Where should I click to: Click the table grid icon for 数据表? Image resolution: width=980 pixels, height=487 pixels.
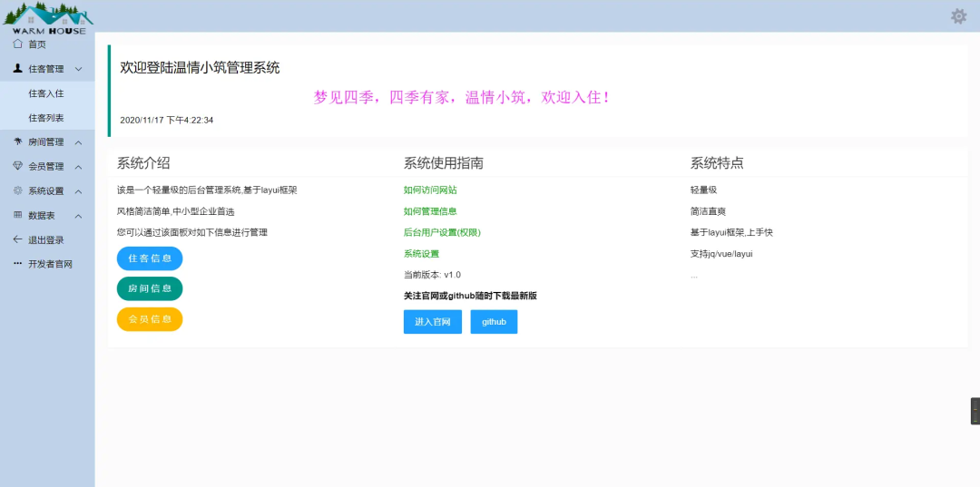coord(18,215)
